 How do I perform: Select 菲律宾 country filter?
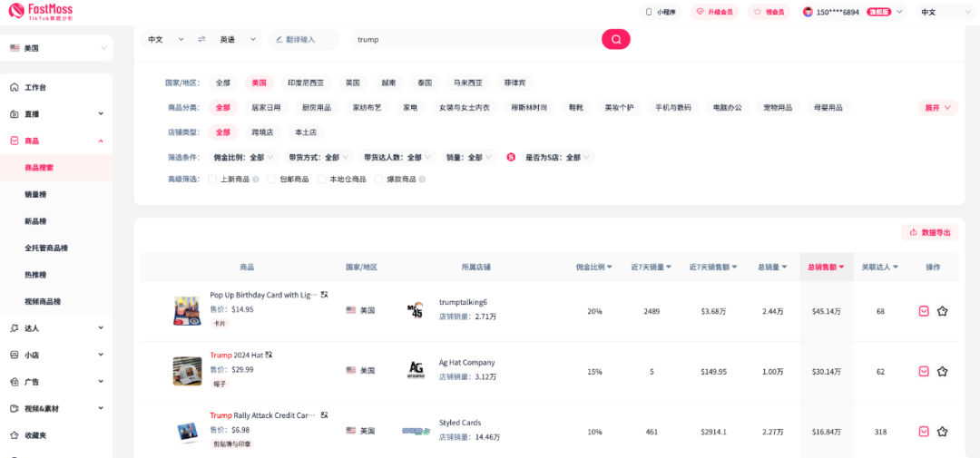(515, 83)
